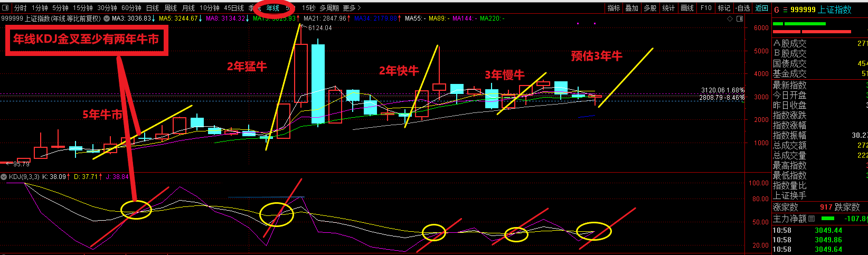The width and height of the screenshot is (868, 255).
Task: Click the 上证换手 row
Action: [x=820, y=195]
